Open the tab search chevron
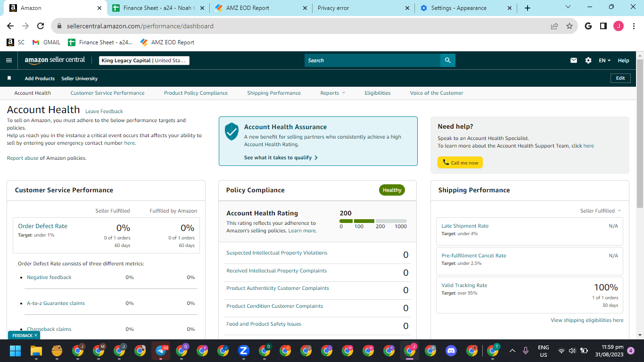Viewport: 644px width, 362px height. [568, 7]
